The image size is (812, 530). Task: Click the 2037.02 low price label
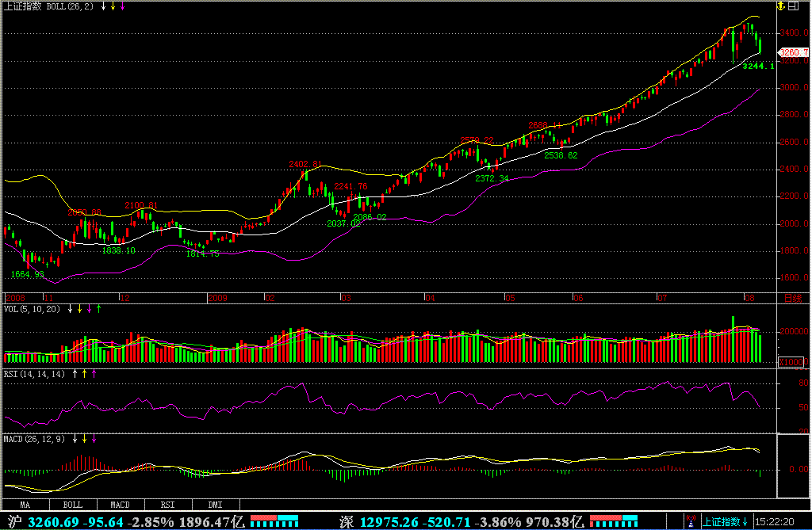pos(343,223)
